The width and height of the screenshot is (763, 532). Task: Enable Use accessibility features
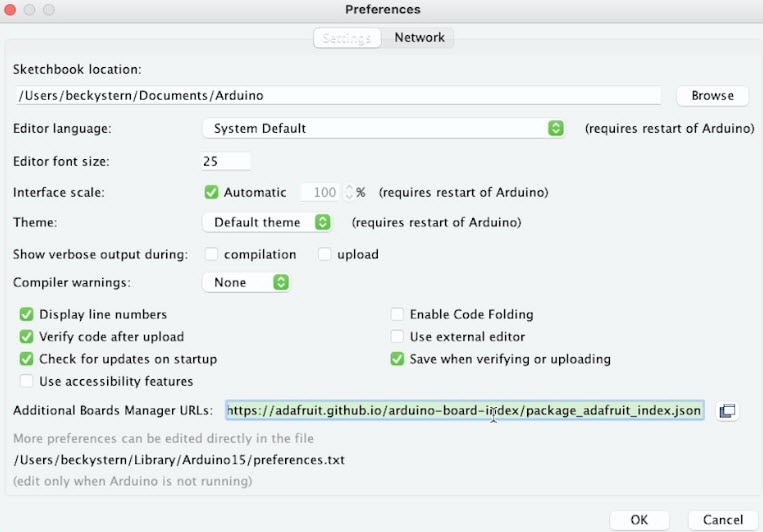click(26, 381)
